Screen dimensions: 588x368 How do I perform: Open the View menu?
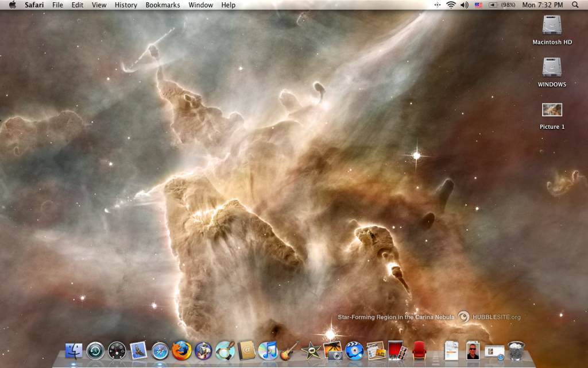point(99,5)
